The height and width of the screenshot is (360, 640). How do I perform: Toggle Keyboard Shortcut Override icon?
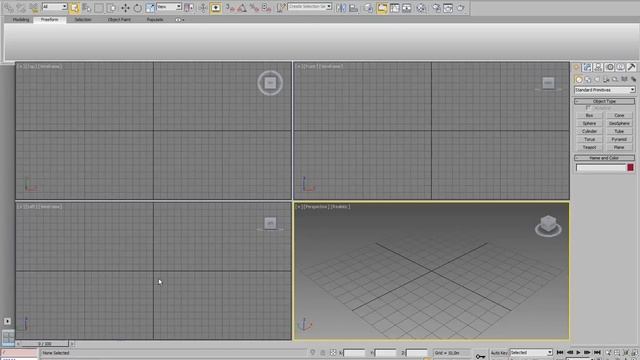tap(216, 7)
